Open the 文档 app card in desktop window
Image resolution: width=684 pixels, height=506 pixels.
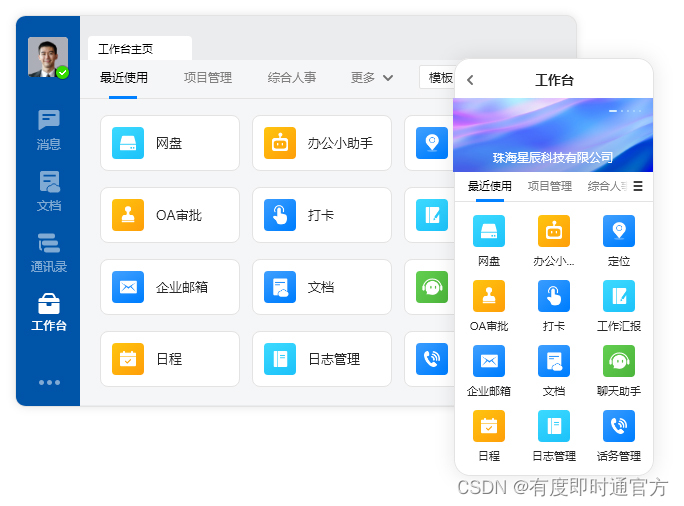(x=321, y=287)
